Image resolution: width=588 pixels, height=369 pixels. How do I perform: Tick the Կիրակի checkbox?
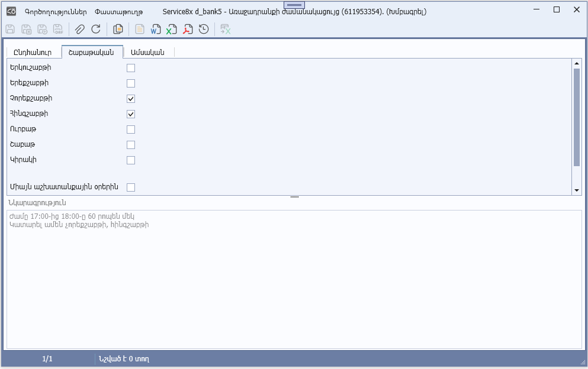(x=131, y=160)
